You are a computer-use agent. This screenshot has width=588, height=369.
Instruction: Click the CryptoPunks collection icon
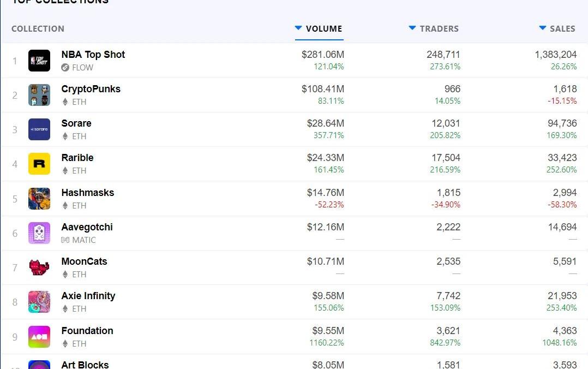click(39, 95)
